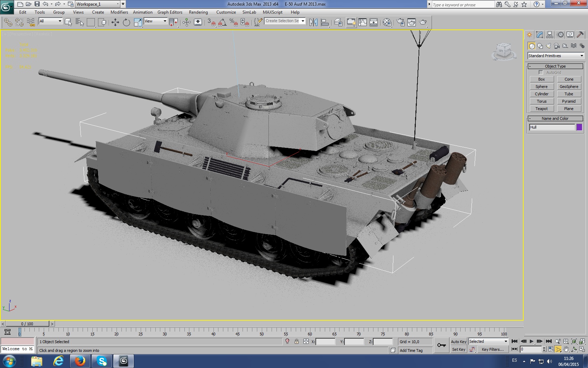The image size is (588, 368).
Task: Click the GeoSphere button
Action: (569, 87)
